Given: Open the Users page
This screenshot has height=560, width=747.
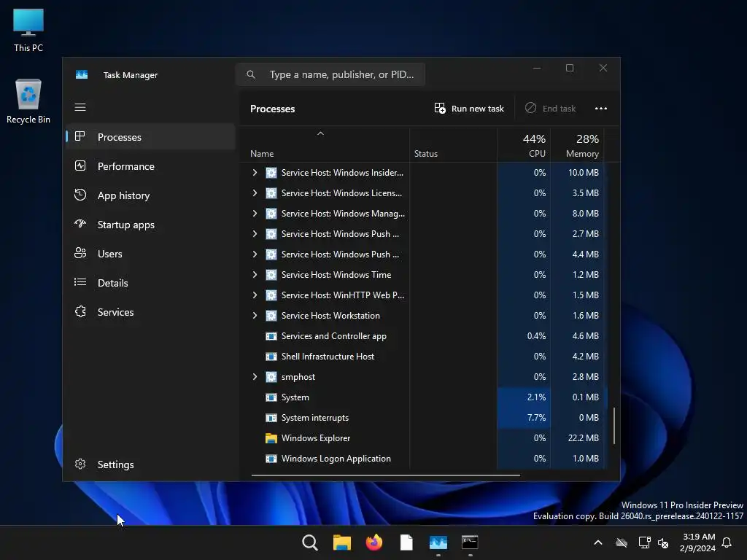Looking at the screenshot, I should pos(150,254).
